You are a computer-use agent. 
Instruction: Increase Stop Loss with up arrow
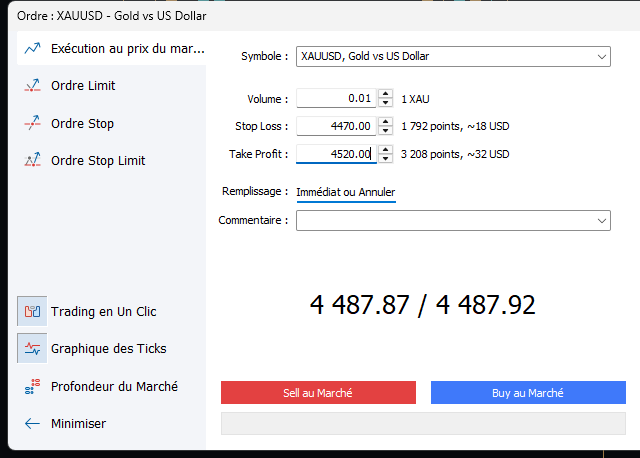click(385, 122)
